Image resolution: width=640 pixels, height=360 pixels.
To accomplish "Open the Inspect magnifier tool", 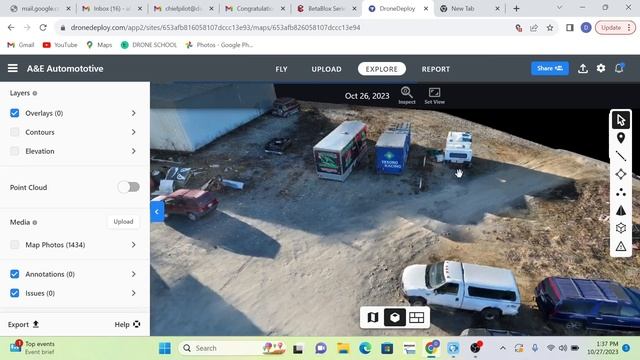I will [x=407, y=96].
